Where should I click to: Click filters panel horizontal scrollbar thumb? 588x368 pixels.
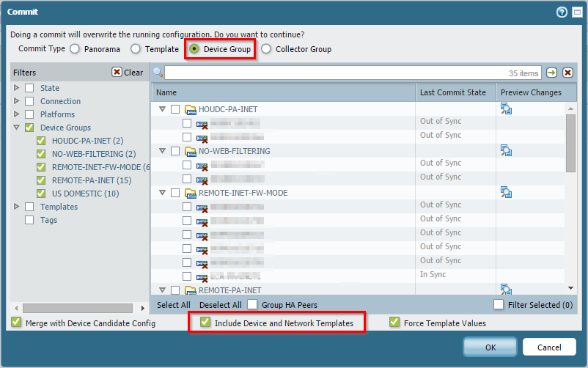pyautogui.click(x=78, y=308)
